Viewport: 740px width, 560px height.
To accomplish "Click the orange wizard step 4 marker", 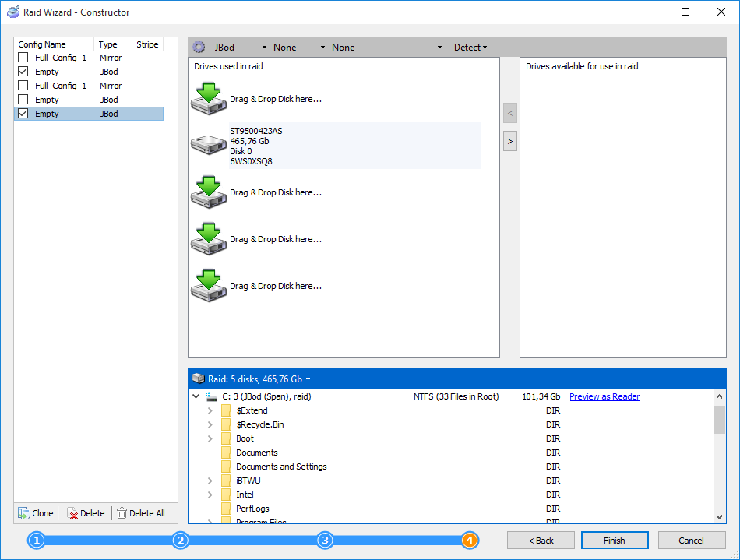I will [470, 541].
